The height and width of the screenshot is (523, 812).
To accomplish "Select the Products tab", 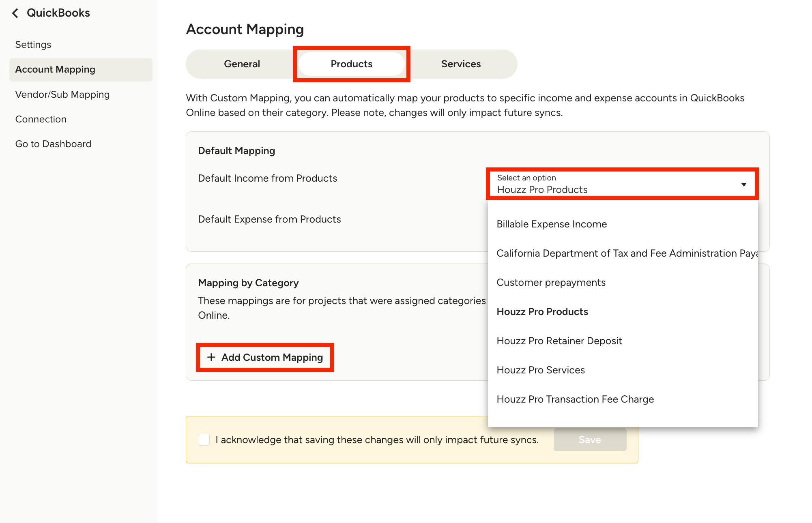I will click(351, 64).
